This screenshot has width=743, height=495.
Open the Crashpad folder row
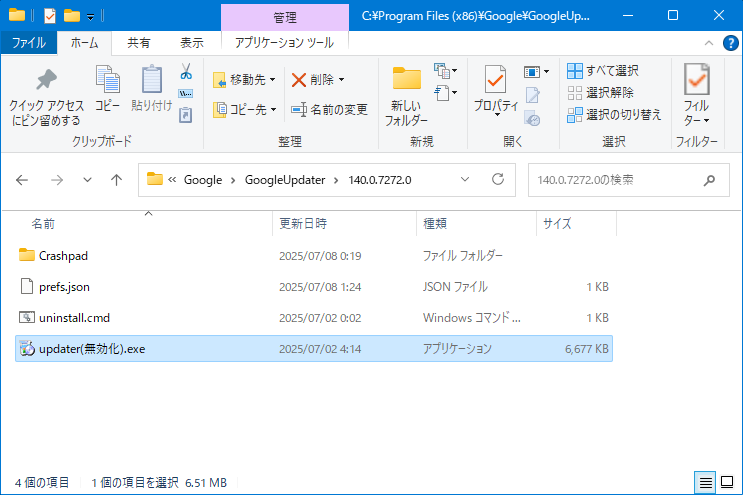(314, 256)
